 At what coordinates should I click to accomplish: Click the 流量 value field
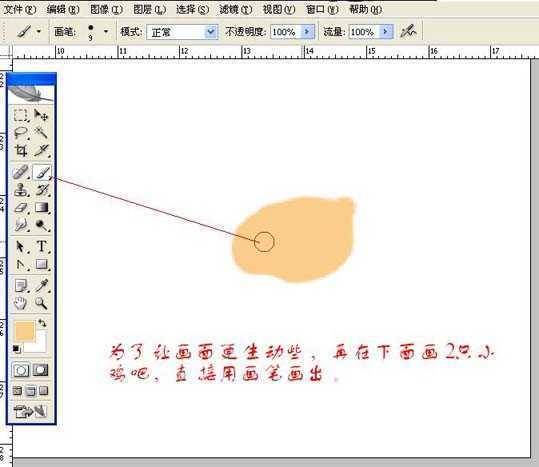[364, 32]
